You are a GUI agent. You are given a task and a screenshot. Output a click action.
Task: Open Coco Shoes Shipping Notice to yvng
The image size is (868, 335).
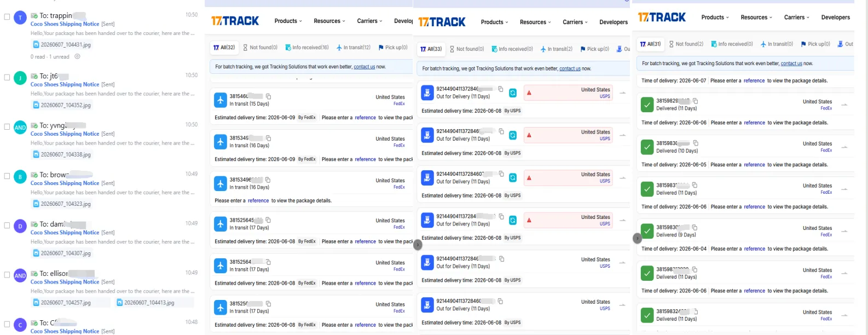[x=65, y=134]
